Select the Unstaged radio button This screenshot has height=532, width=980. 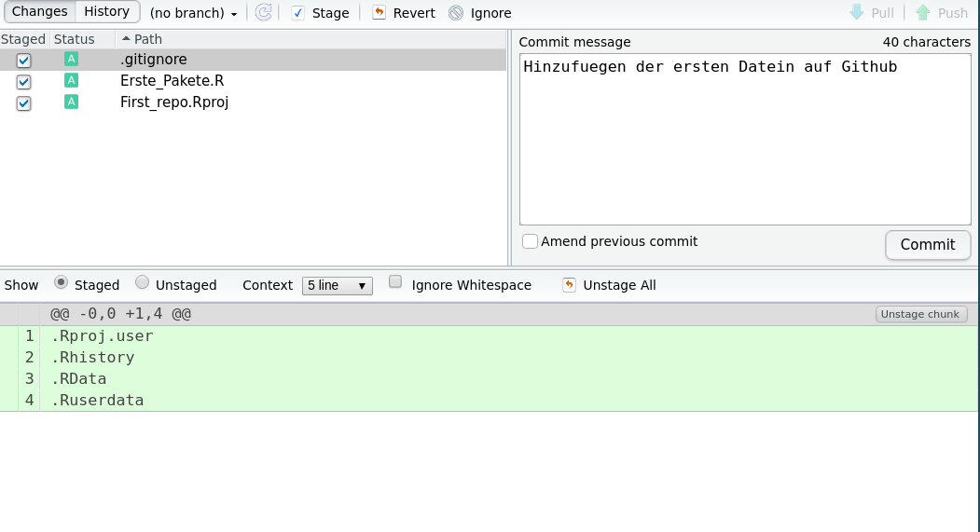pyautogui.click(x=143, y=283)
